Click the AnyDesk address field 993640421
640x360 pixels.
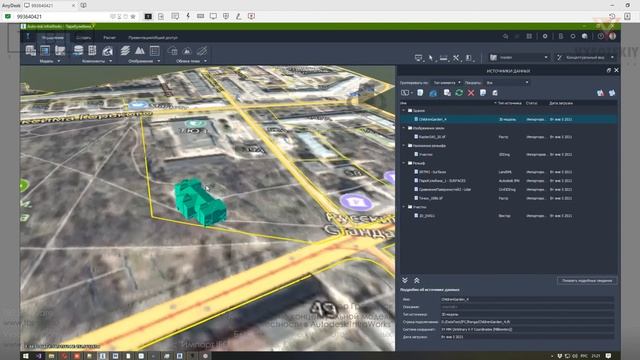[x=61, y=17]
